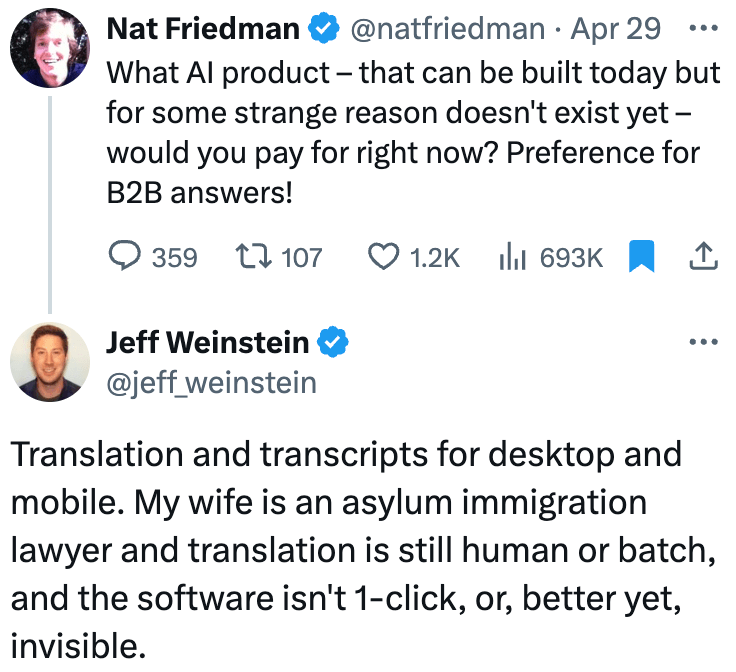Visit the @jeff_weinstein handle
This screenshot has width=736, height=672.
211,382
